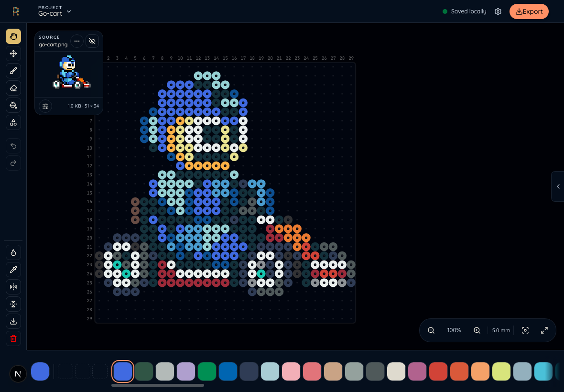This screenshot has height=392, width=564.
Task: Open source image adjustment sliders icon
Action: (x=45, y=106)
